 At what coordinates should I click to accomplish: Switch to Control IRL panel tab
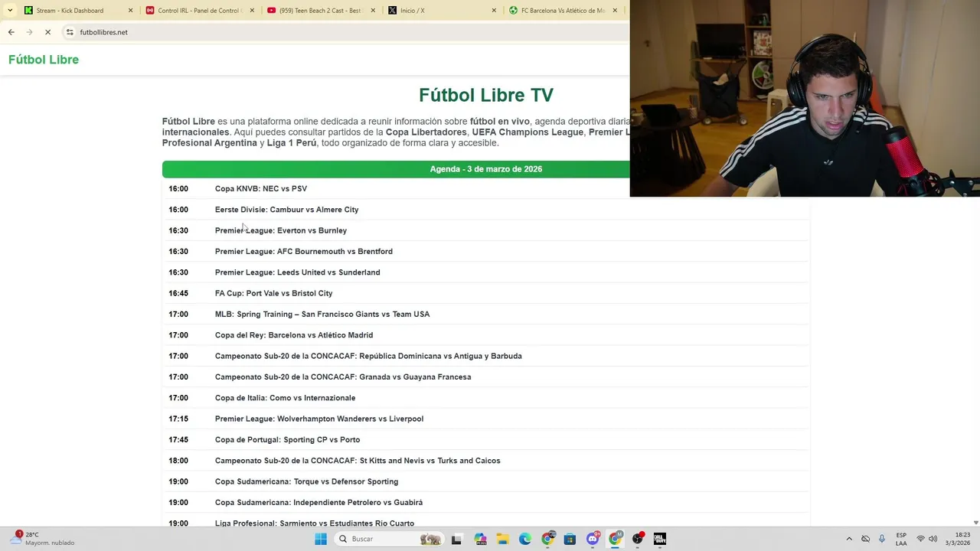click(199, 11)
